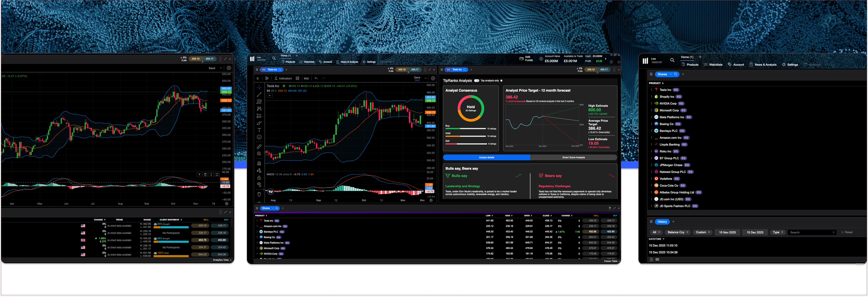Export history using the CSV icon
The image size is (868, 297).
click(x=657, y=260)
